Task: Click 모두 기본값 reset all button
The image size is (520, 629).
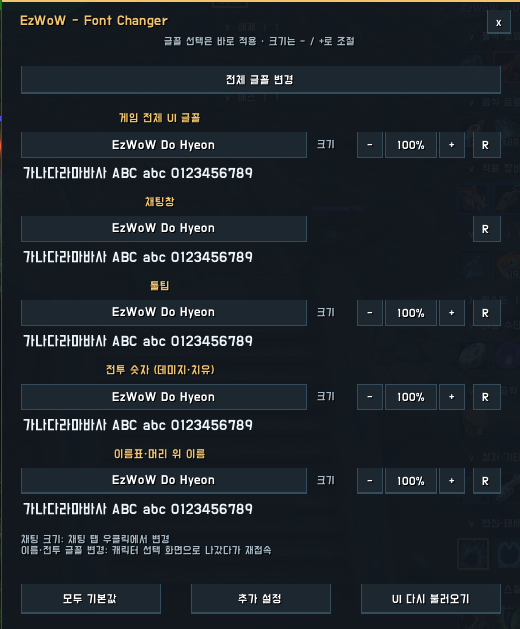Action: point(91,599)
